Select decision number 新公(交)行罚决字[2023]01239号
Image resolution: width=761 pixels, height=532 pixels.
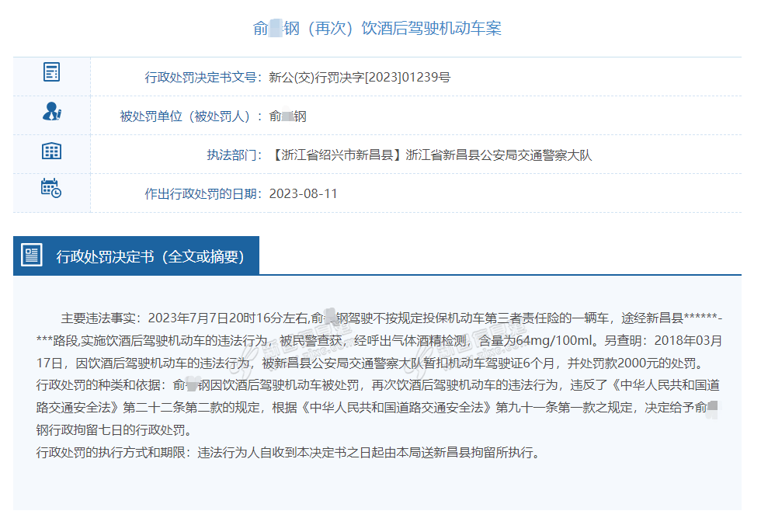point(360,78)
